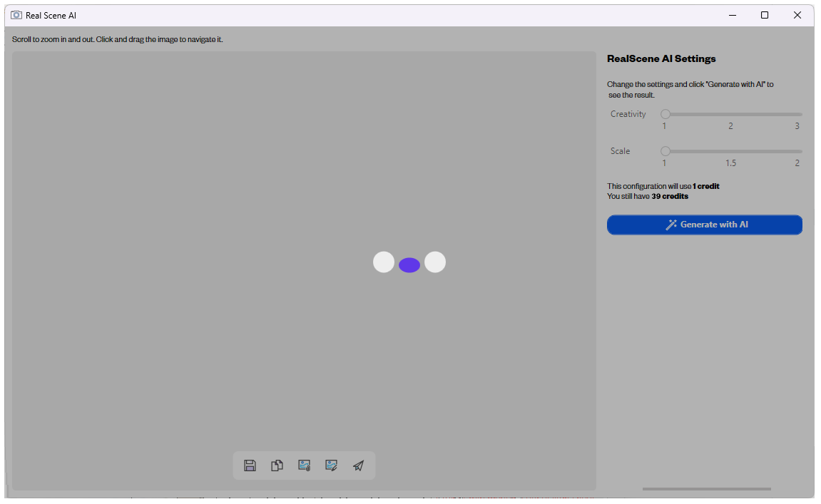This screenshot has width=821, height=504.
Task: Maximize the Real Scene AI window
Action: 765,15
